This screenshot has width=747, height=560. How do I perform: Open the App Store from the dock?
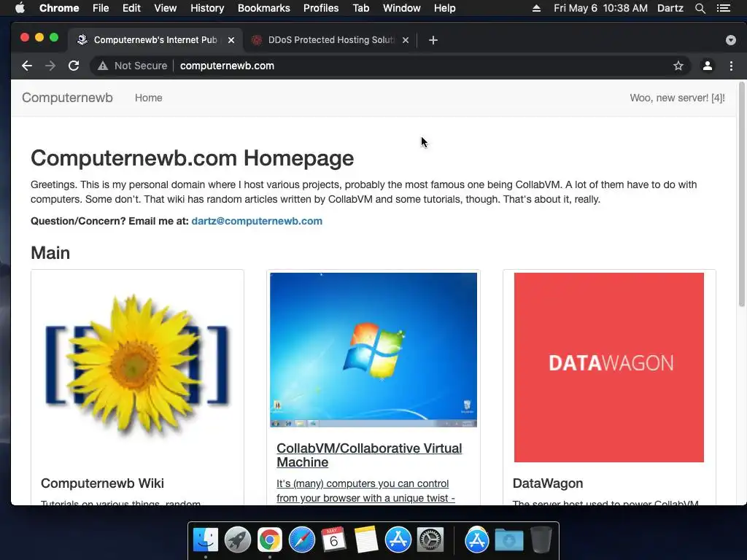[x=398, y=540]
